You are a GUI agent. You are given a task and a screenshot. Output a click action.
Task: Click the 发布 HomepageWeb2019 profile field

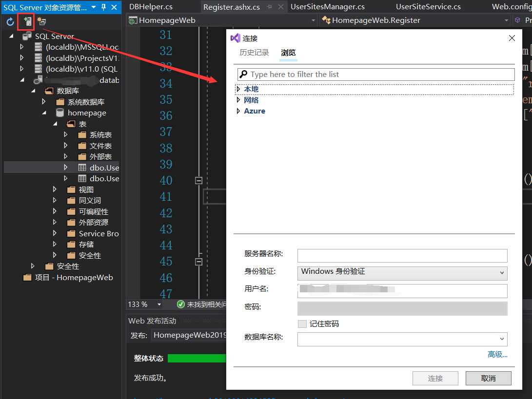coord(190,335)
